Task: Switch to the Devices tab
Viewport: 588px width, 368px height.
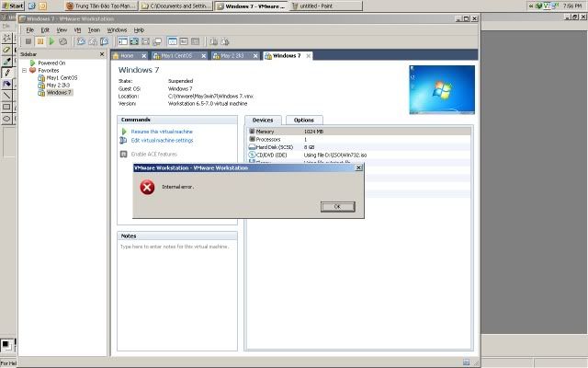Action: pyautogui.click(x=263, y=121)
